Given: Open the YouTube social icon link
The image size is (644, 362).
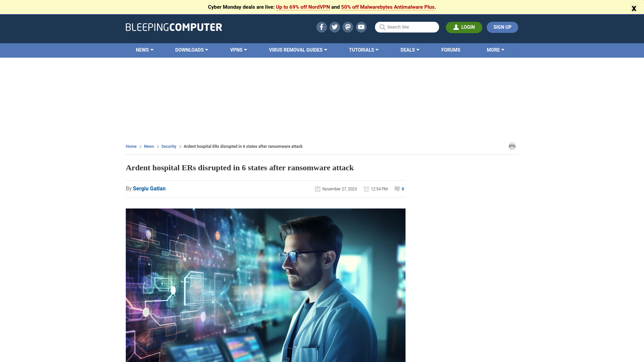Looking at the screenshot, I should click(361, 27).
